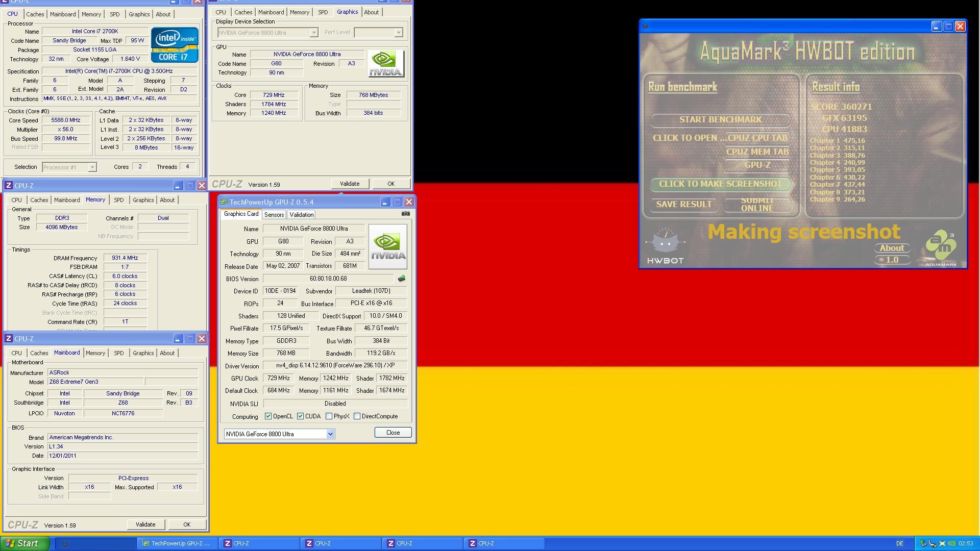This screenshot has height=551, width=980.
Task: Click the About button in AquaMark
Action: click(x=892, y=248)
